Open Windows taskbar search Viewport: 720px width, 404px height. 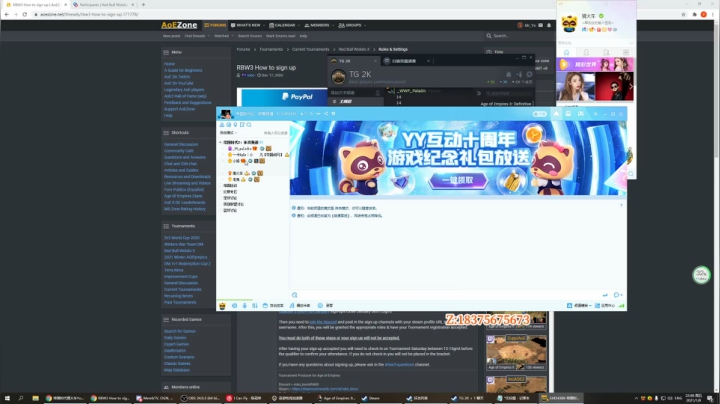point(21,398)
